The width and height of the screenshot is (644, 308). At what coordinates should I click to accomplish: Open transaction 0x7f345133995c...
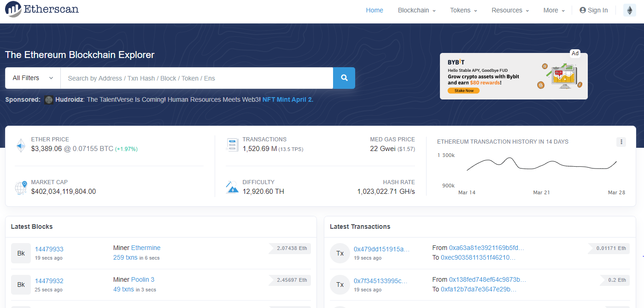[381, 281]
